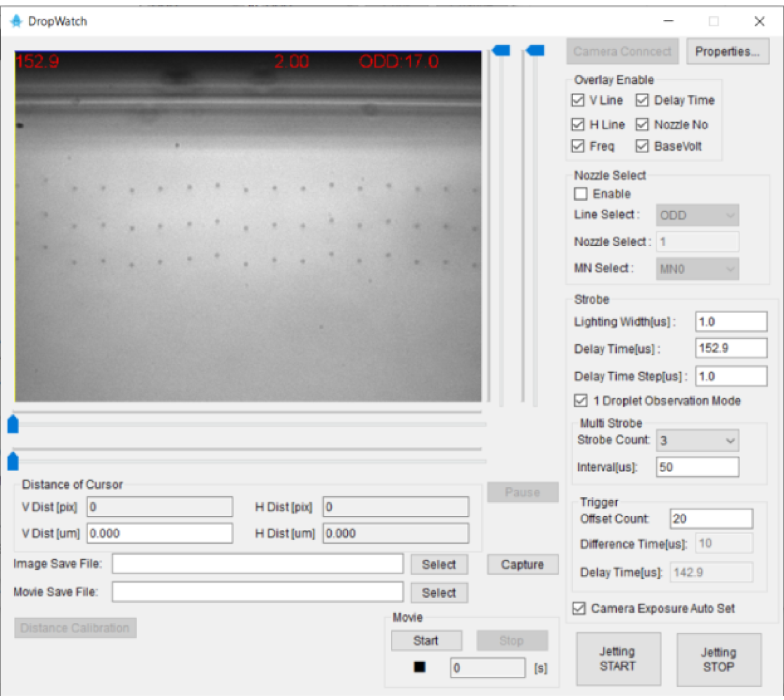Click the left blue vertical slider handle
Screen dimensions: 784x700
tap(501, 50)
